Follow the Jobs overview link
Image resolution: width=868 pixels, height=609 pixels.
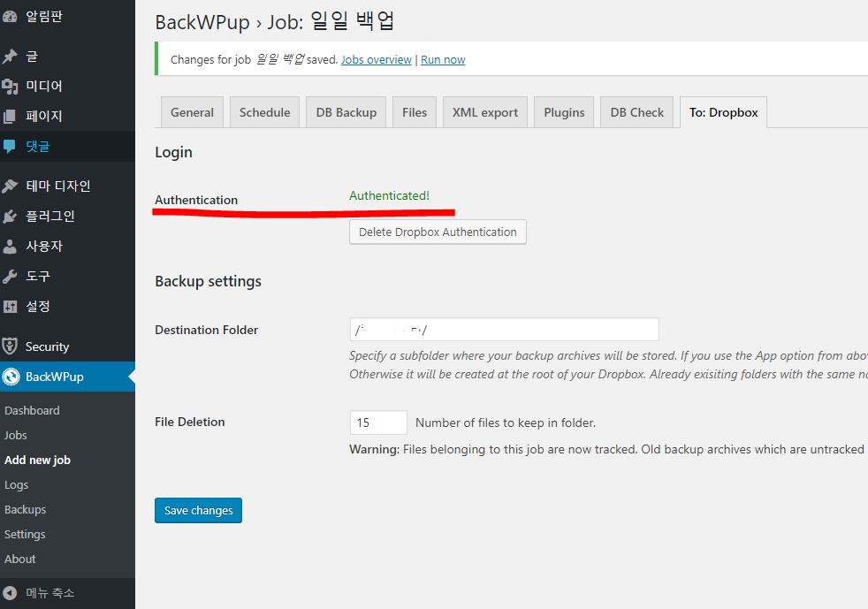point(377,60)
